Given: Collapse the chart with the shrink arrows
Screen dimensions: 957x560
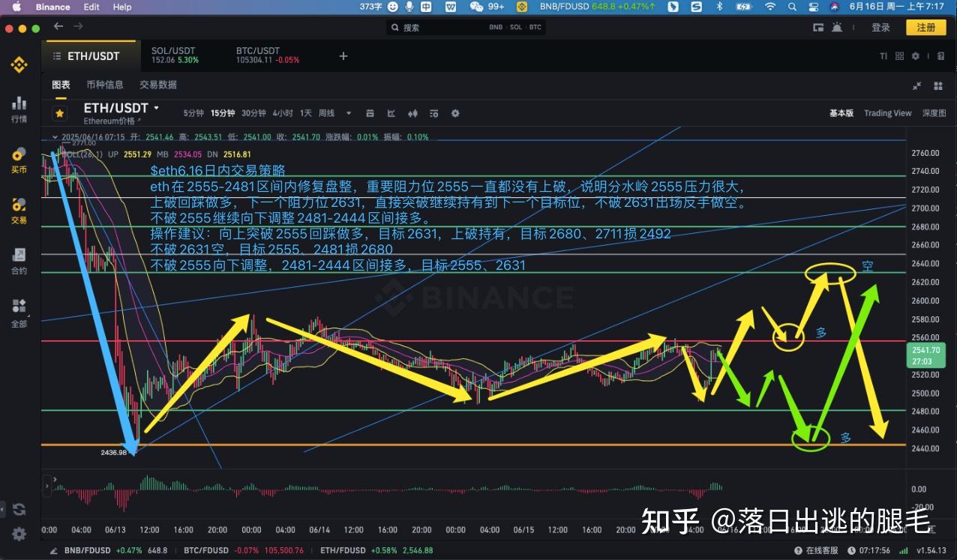Looking at the screenshot, I should 916,85.
